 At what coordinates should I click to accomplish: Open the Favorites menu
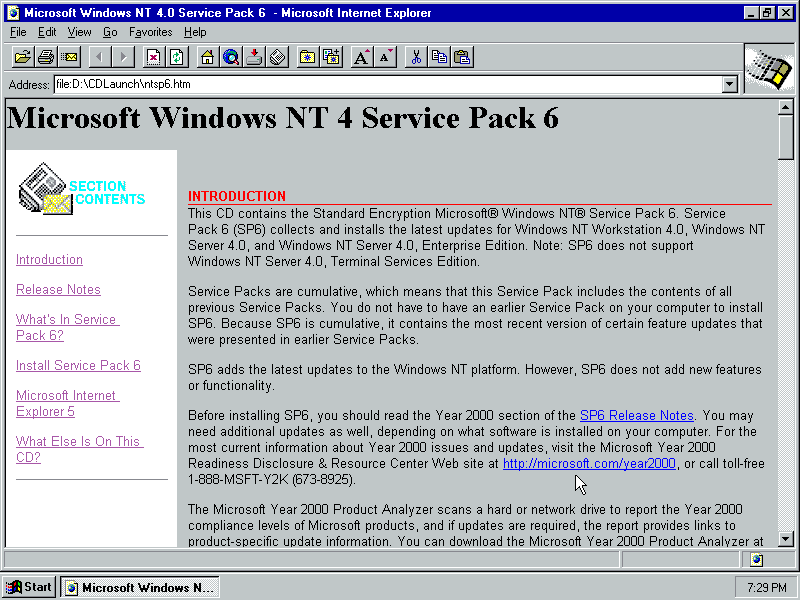150,32
